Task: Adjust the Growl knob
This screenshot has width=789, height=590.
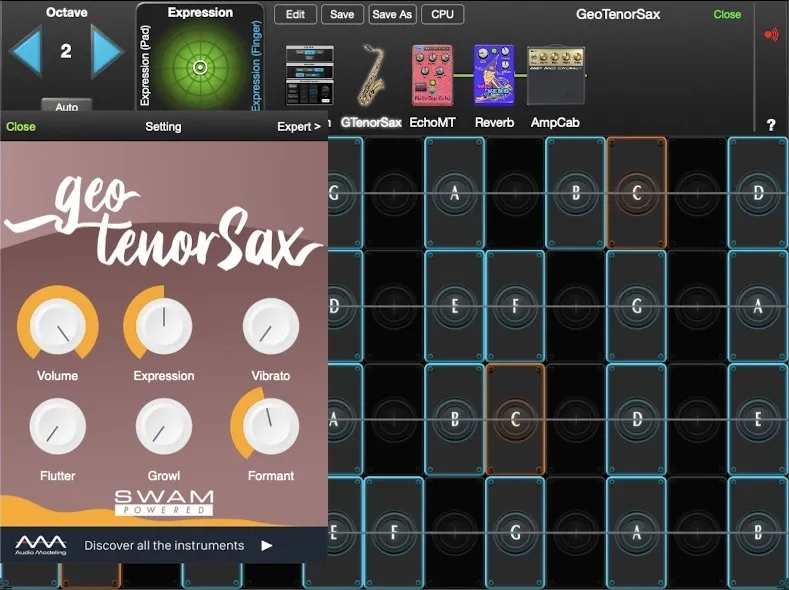Action: pos(164,427)
